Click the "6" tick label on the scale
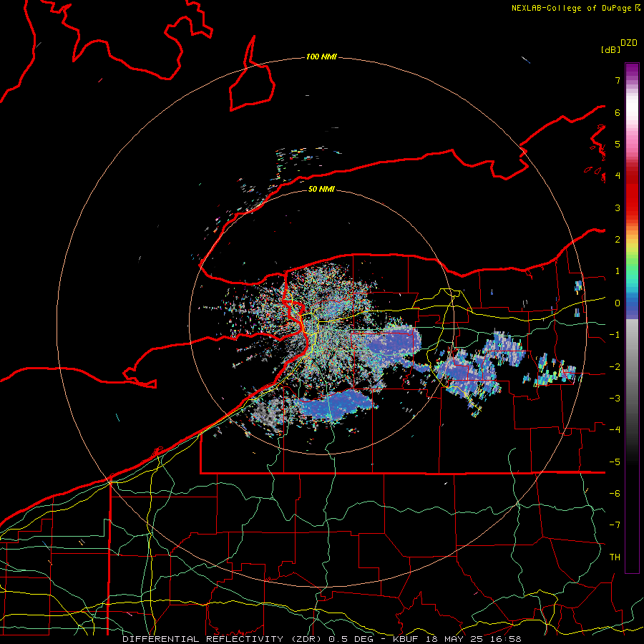 pyautogui.click(x=618, y=112)
